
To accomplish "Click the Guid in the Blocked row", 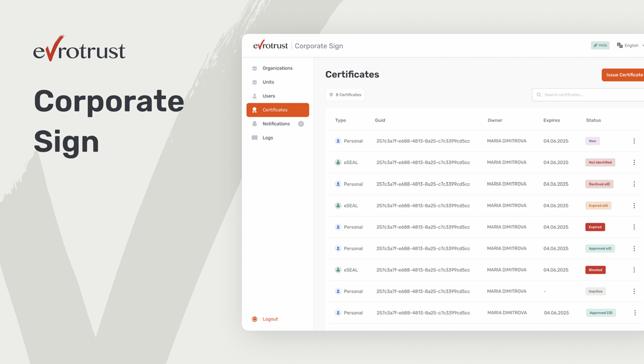I will pos(423,270).
